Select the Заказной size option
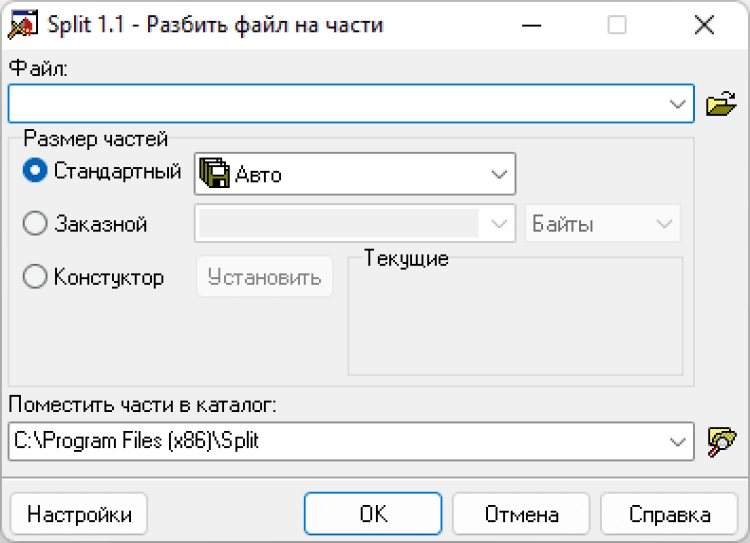The width and height of the screenshot is (750, 543). (x=35, y=224)
